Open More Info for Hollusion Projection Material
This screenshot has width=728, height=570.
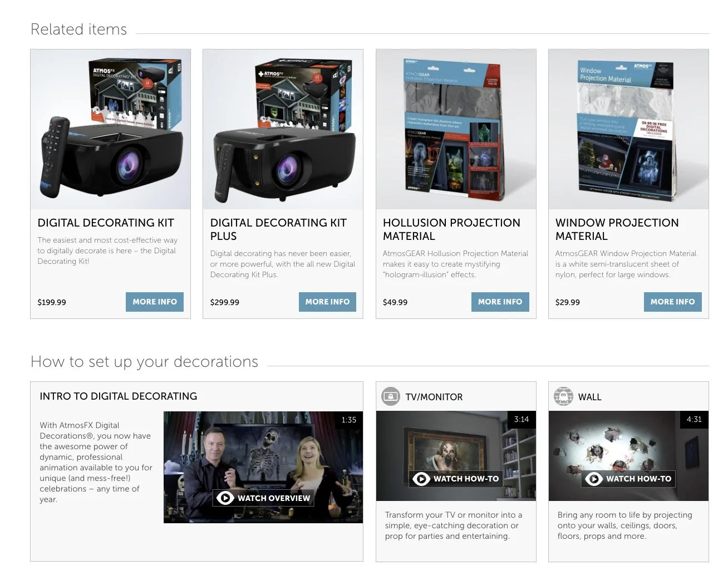(x=500, y=302)
